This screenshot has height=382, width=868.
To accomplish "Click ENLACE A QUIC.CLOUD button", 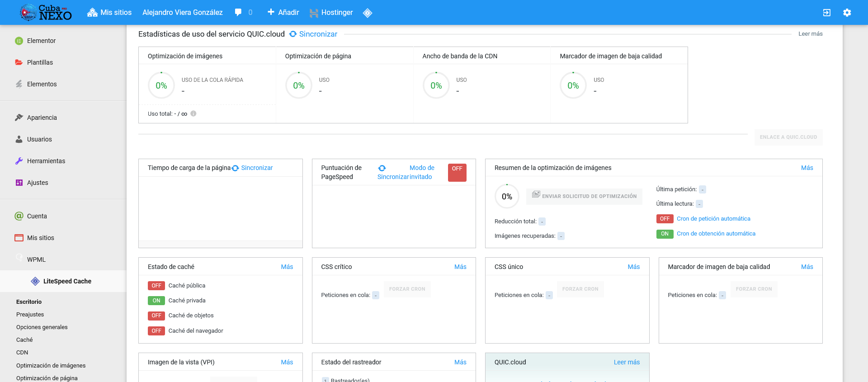I will pyautogui.click(x=788, y=137).
